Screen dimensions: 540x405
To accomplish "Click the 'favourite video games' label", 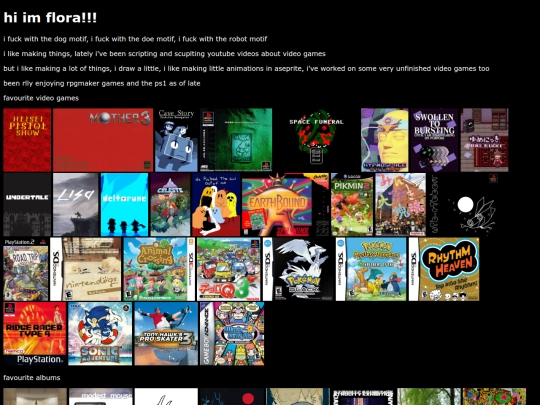I will [x=41, y=98].
